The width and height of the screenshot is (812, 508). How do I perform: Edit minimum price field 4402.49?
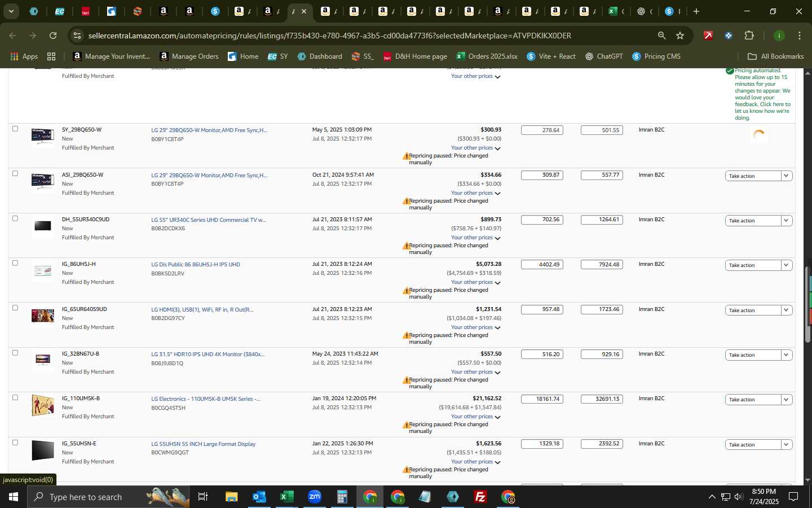[542, 265]
